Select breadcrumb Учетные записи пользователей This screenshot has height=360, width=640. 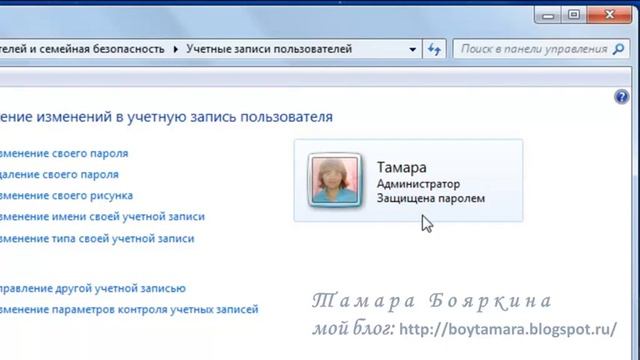pos(269,49)
